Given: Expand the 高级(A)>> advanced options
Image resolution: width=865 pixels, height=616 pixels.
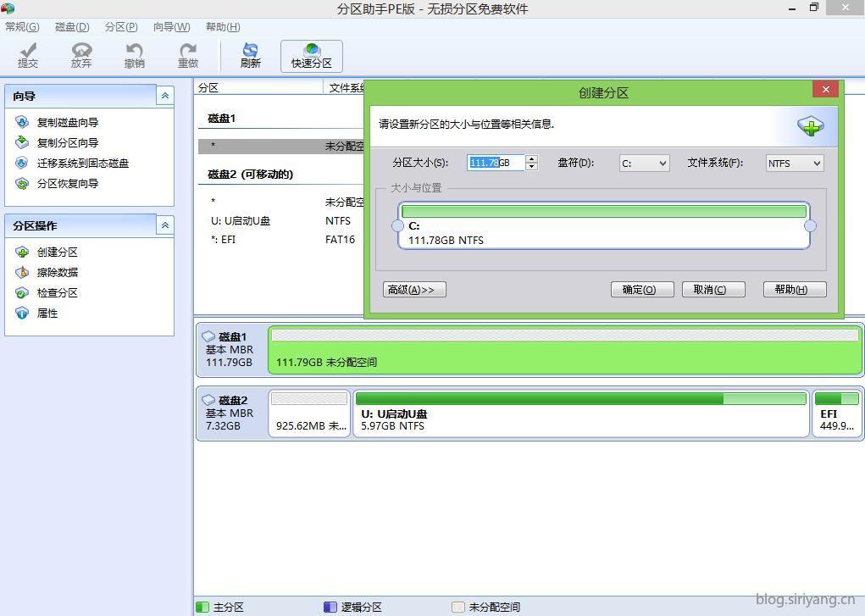Looking at the screenshot, I should click(414, 290).
